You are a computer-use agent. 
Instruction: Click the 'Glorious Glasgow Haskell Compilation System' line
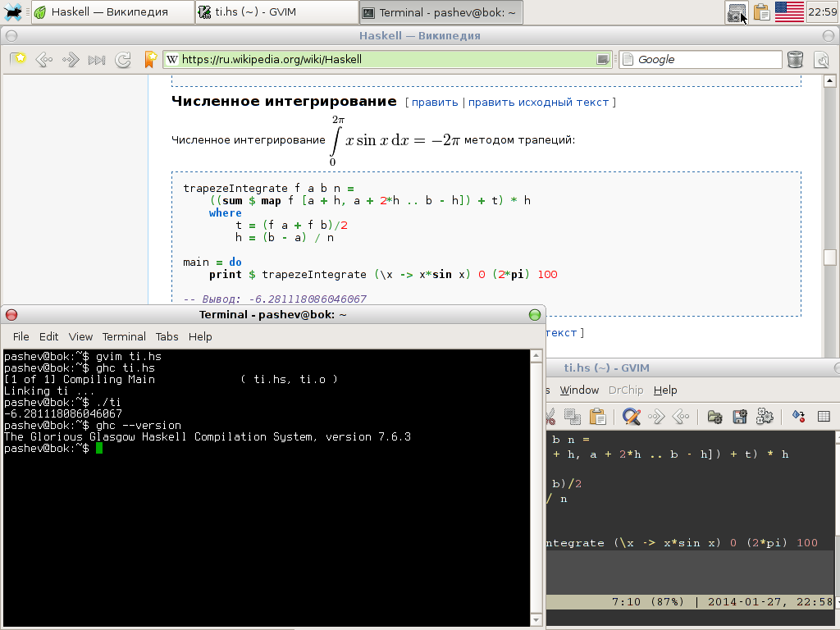208,436
